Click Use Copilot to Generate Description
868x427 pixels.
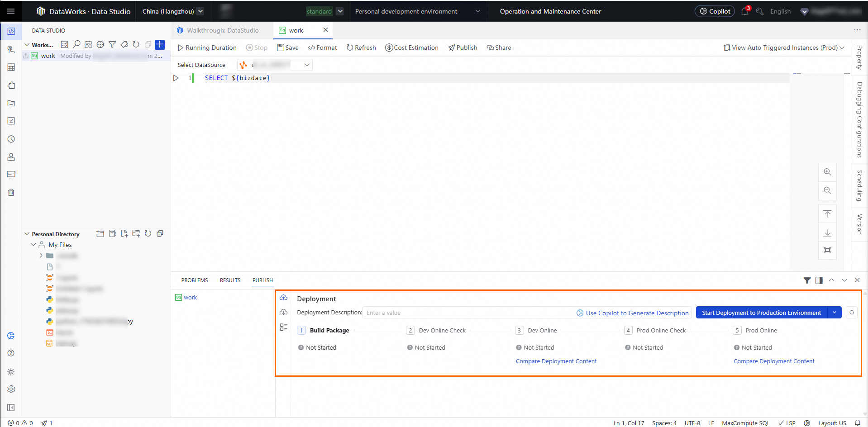click(x=632, y=313)
